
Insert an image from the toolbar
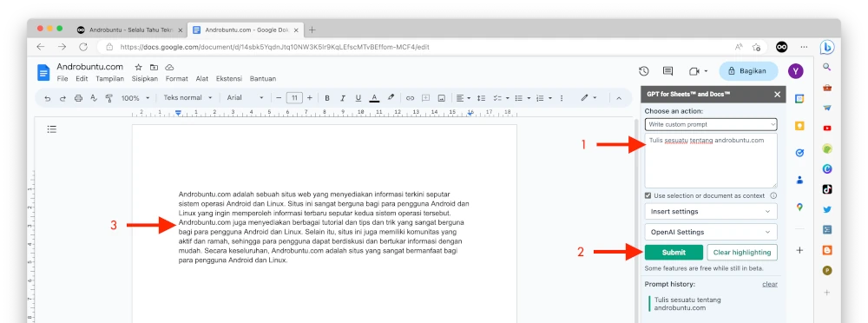tap(441, 98)
